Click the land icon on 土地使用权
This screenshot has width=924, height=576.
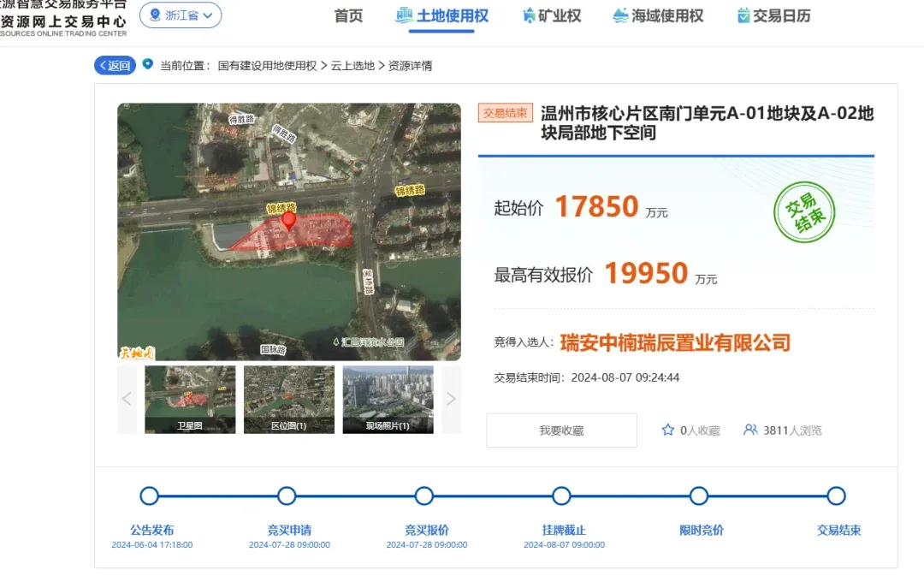404,15
